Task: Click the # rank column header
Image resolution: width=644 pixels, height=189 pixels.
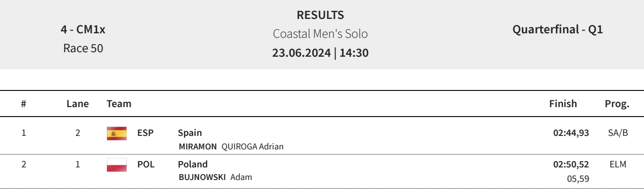Action: (x=23, y=104)
